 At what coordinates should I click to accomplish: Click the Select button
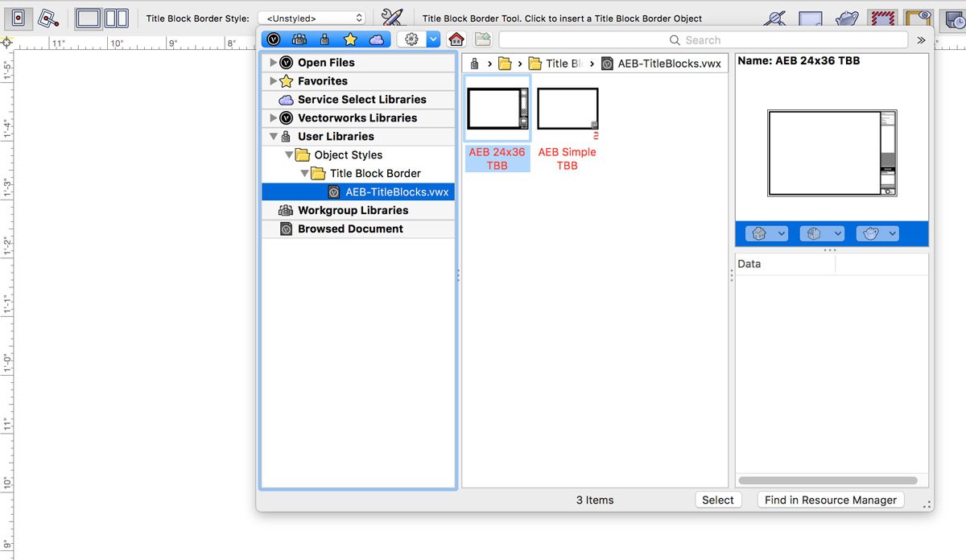(717, 500)
